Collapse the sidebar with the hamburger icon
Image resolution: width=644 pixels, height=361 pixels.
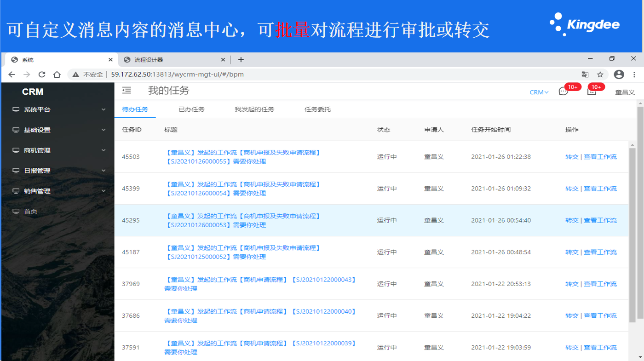(x=126, y=91)
